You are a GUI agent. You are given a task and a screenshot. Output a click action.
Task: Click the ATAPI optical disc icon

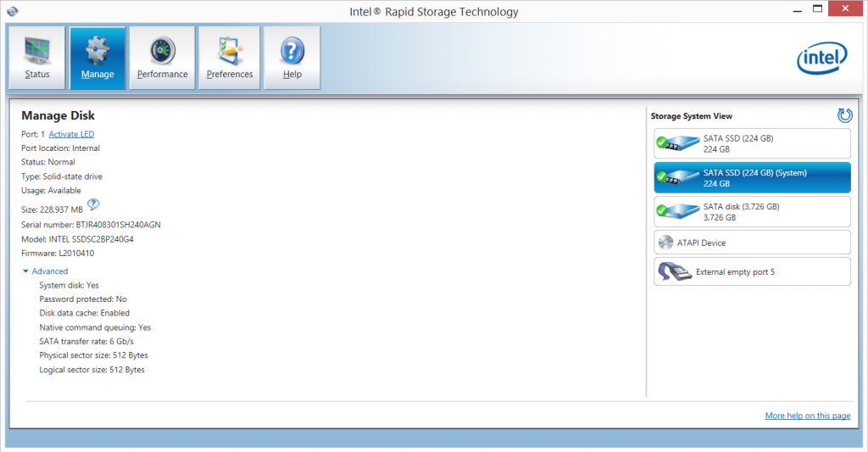pyautogui.click(x=666, y=243)
